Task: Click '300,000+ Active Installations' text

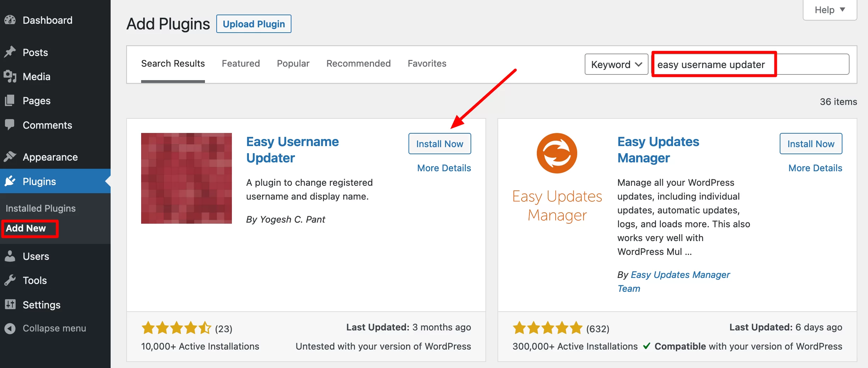Action: coord(575,346)
